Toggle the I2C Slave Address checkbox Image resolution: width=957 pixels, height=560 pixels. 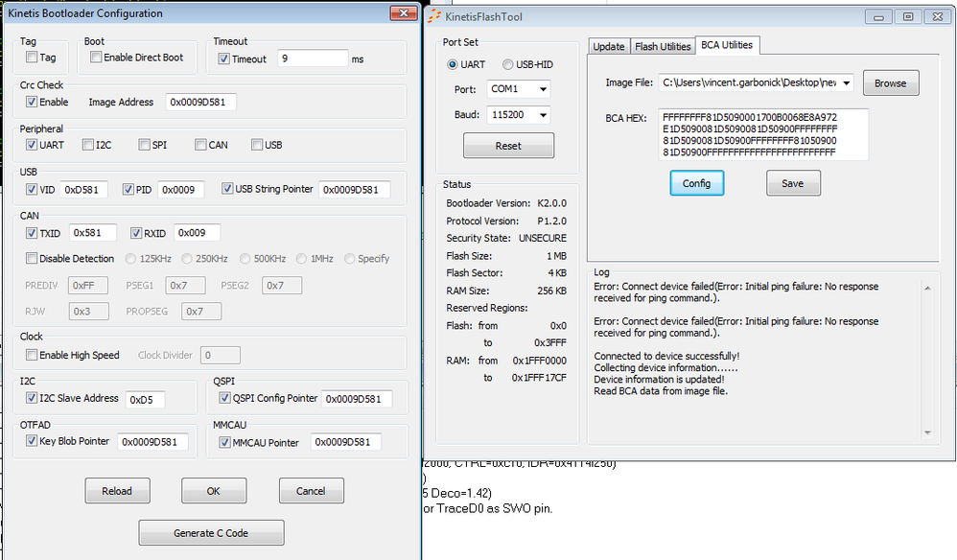(32, 398)
